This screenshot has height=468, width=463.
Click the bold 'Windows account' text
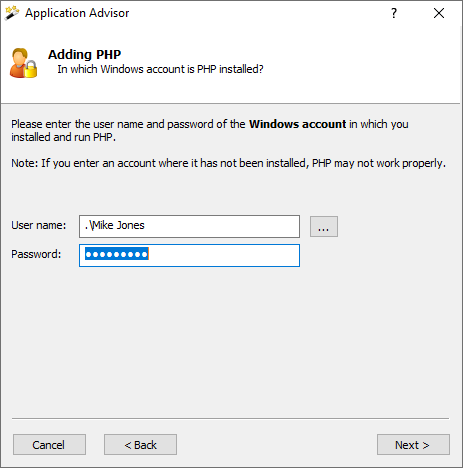coord(298,124)
